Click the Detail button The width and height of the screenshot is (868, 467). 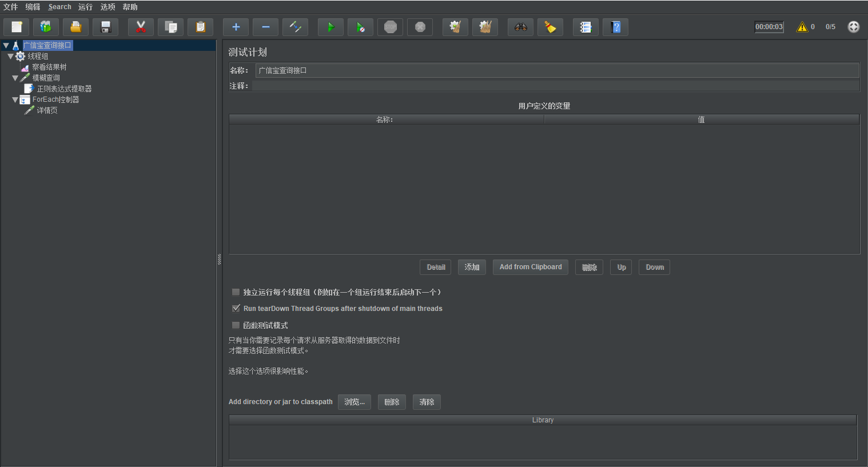tap(436, 267)
